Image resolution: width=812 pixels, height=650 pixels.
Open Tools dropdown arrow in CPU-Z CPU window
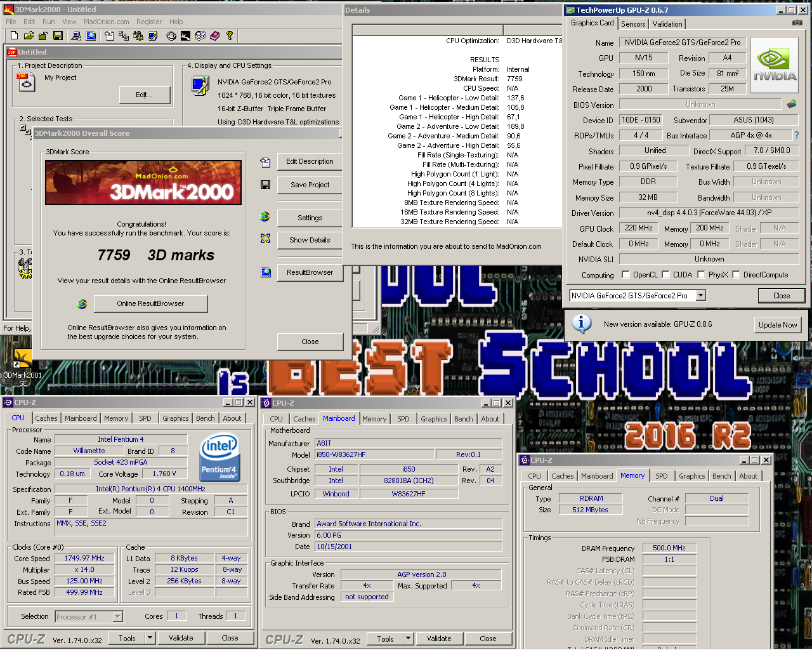[x=150, y=639]
